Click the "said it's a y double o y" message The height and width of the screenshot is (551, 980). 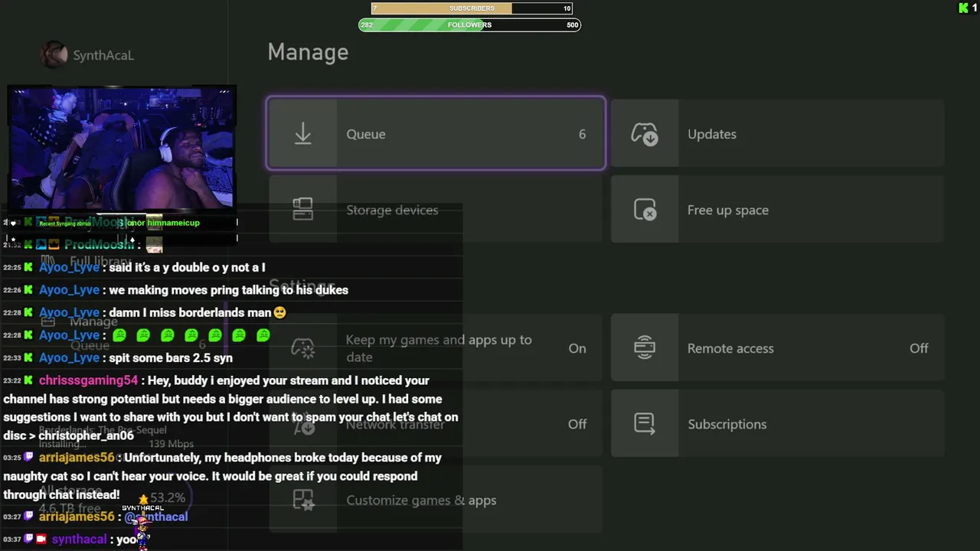pyautogui.click(x=188, y=267)
